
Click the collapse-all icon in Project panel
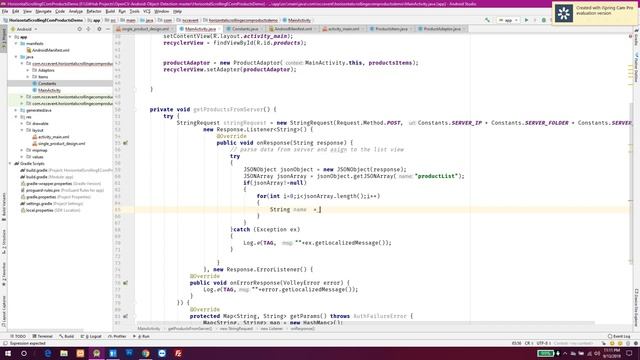pyautogui.click(x=89, y=29)
